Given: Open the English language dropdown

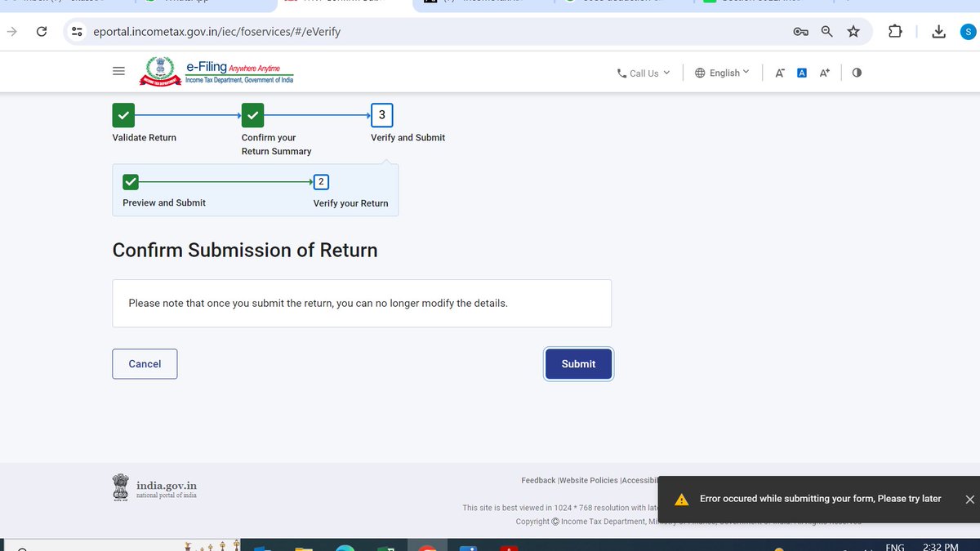Looking at the screenshot, I should click(722, 73).
